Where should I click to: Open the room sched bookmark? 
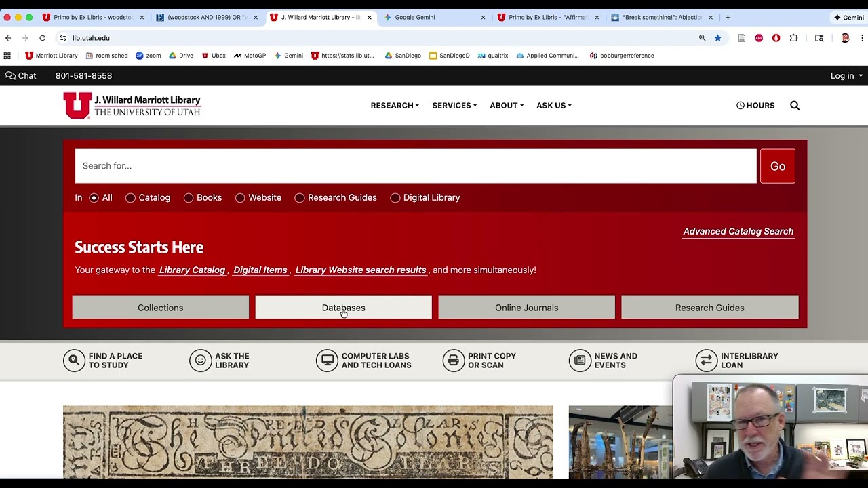pyautogui.click(x=106, y=56)
